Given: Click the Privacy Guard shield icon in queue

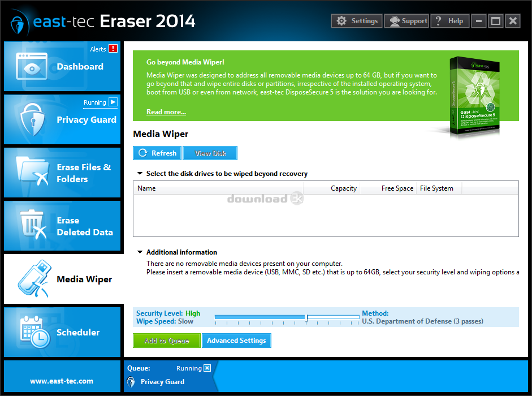Looking at the screenshot, I should [131, 382].
